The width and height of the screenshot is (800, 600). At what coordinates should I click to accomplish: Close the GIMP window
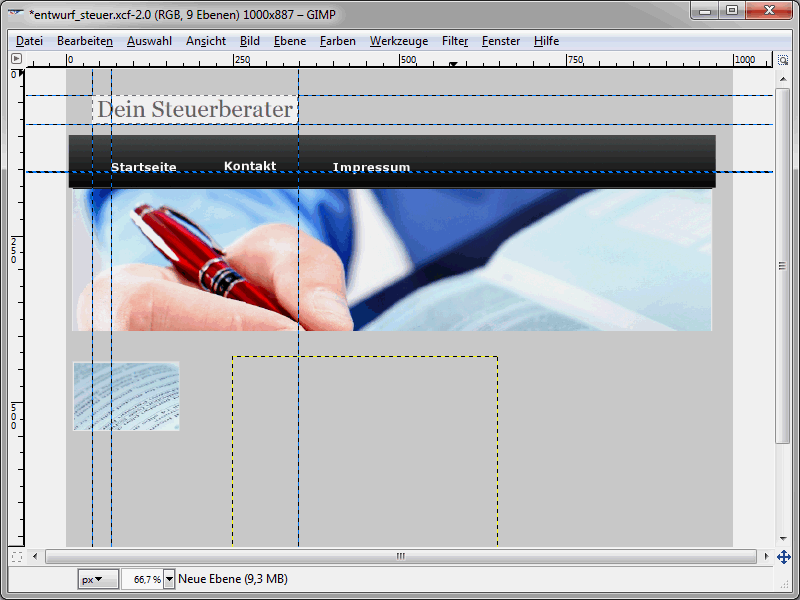[x=769, y=10]
